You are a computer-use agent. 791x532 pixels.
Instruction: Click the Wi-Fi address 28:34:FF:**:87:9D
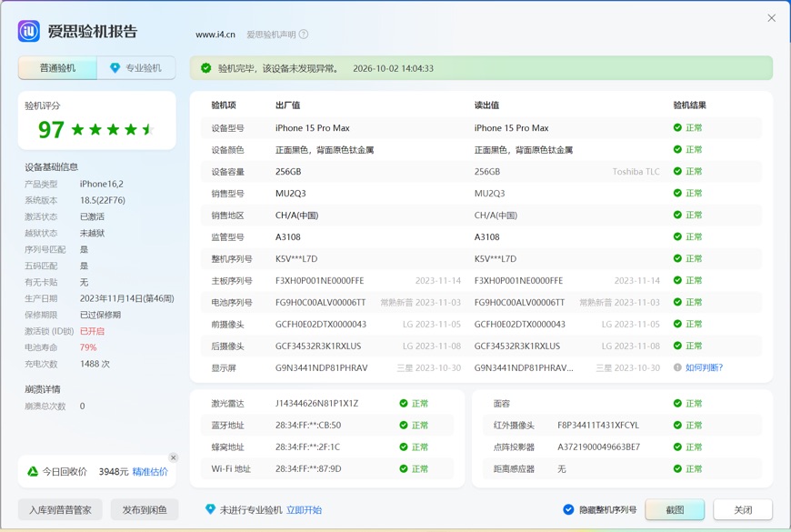(x=308, y=468)
